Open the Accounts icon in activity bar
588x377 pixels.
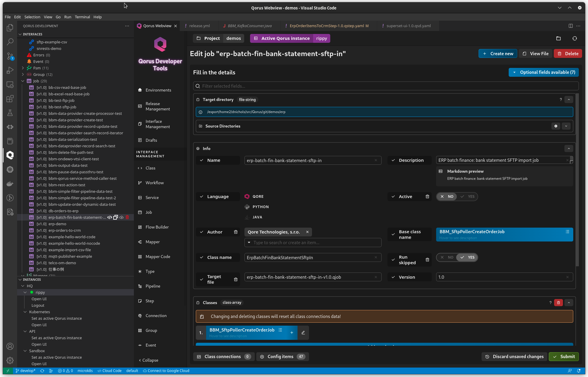click(10, 346)
